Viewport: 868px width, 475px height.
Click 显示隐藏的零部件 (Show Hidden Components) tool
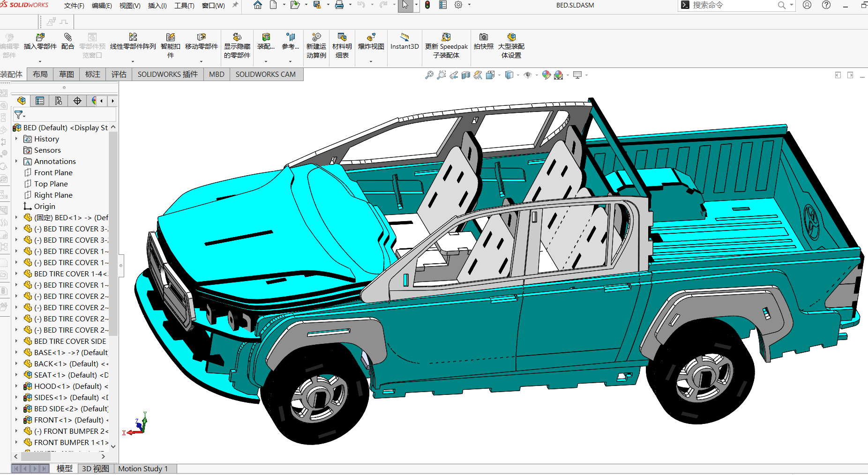(x=237, y=46)
